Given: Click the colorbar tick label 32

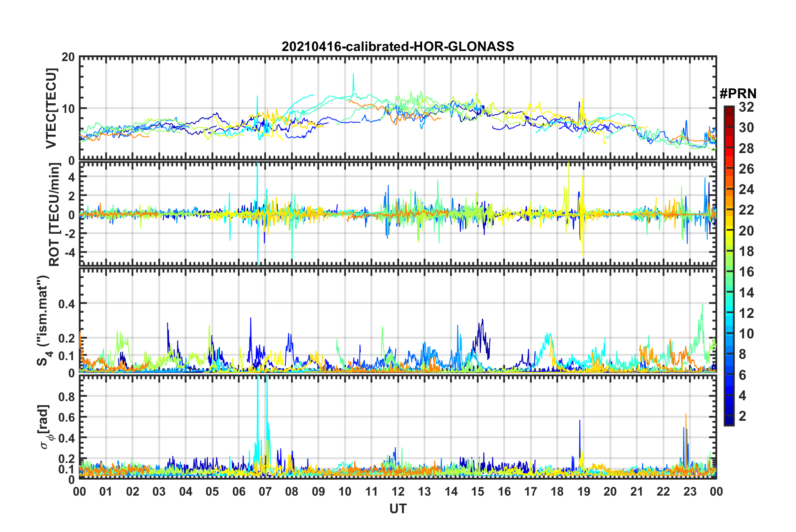Looking at the screenshot, I should tap(746, 107).
